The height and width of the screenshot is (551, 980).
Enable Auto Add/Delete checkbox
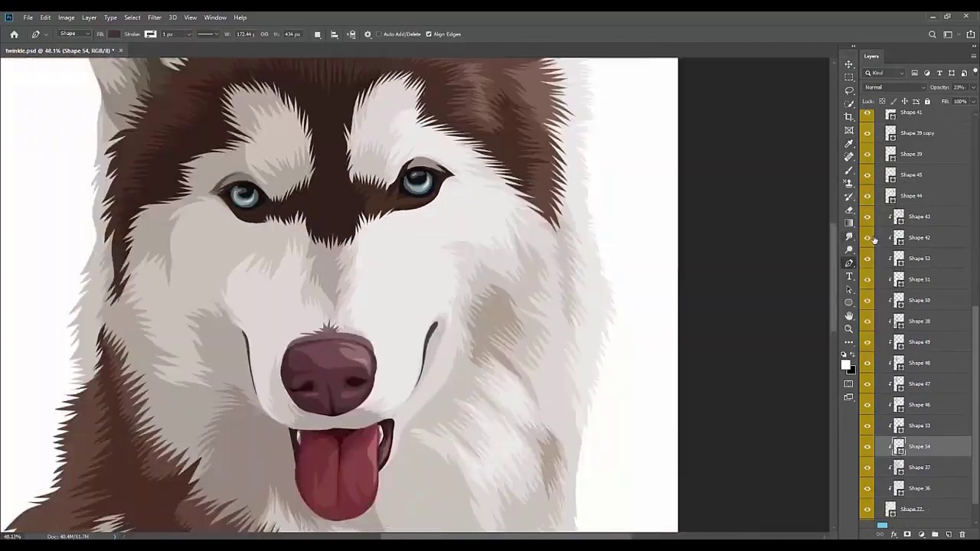pos(379,34)
